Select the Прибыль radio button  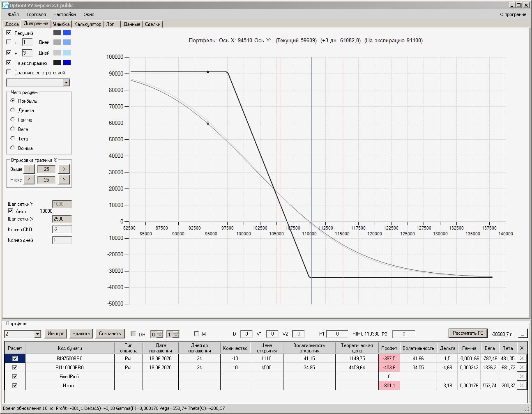(13, 101)
